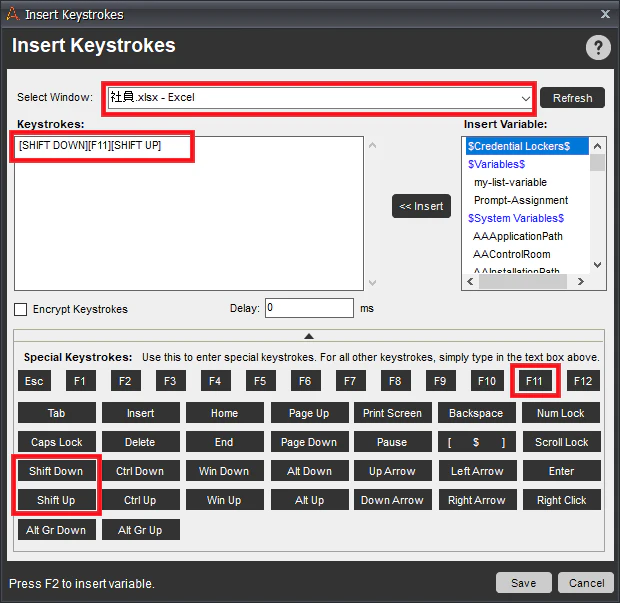This screenshot has width=620, height=603.
Task: Cancel the Insert Keystrokes dialog
Action: point(586,583)
